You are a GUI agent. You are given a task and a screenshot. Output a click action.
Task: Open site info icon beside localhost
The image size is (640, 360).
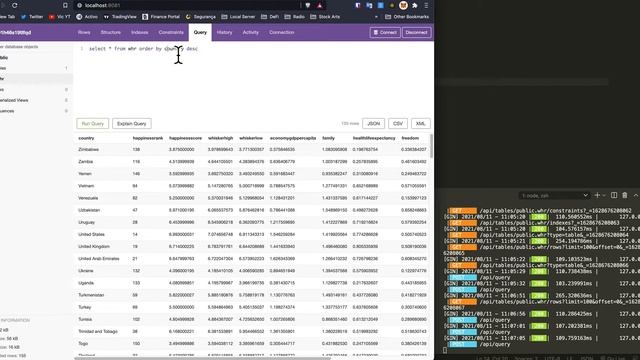coord(80,5)
